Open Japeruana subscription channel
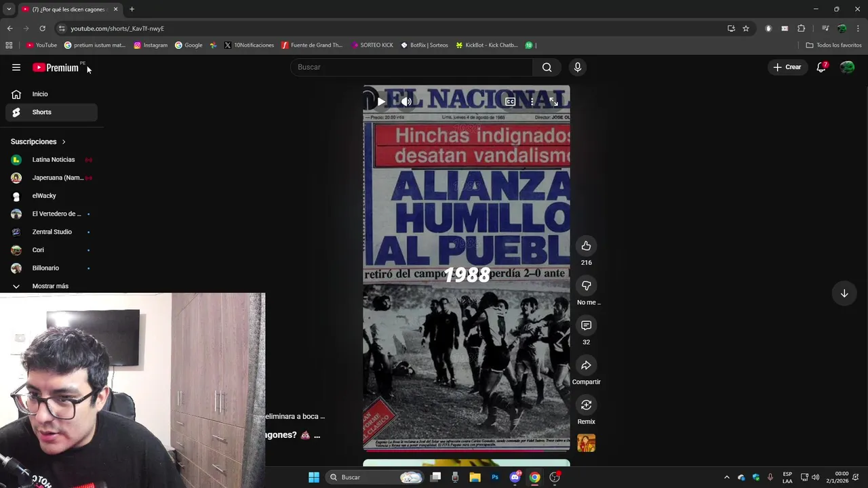This screenshot has height=488, width=868. [52, 178]
